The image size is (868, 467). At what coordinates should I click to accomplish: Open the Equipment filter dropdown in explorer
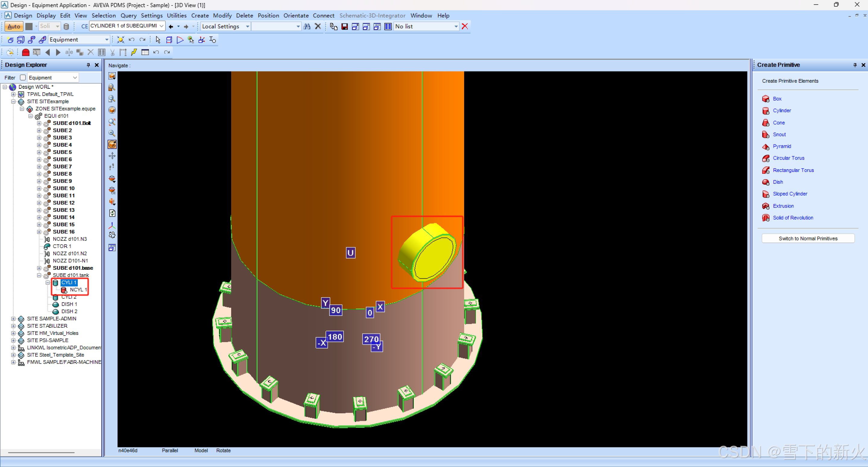point(75,78)
